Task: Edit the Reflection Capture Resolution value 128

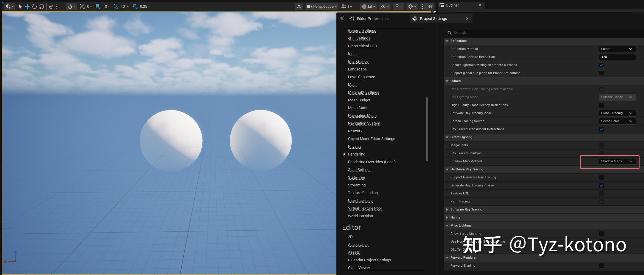Action: click(617, 57)
